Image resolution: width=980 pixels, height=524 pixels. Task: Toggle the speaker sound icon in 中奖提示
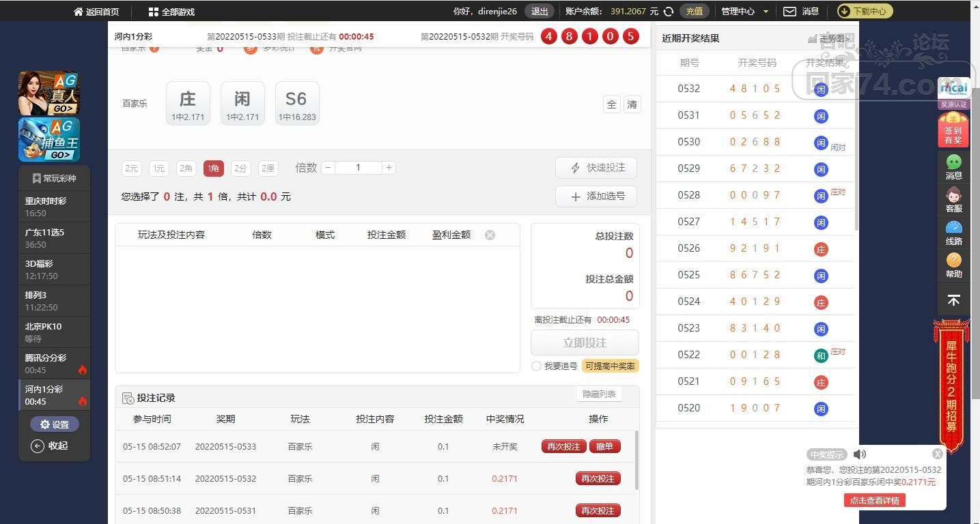click(x=860, y=454)
